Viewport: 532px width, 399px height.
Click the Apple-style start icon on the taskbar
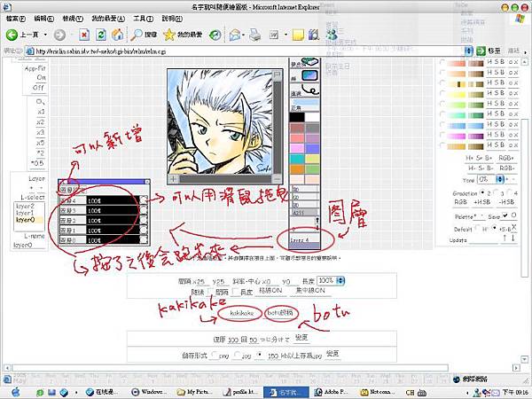click(16, 392)
